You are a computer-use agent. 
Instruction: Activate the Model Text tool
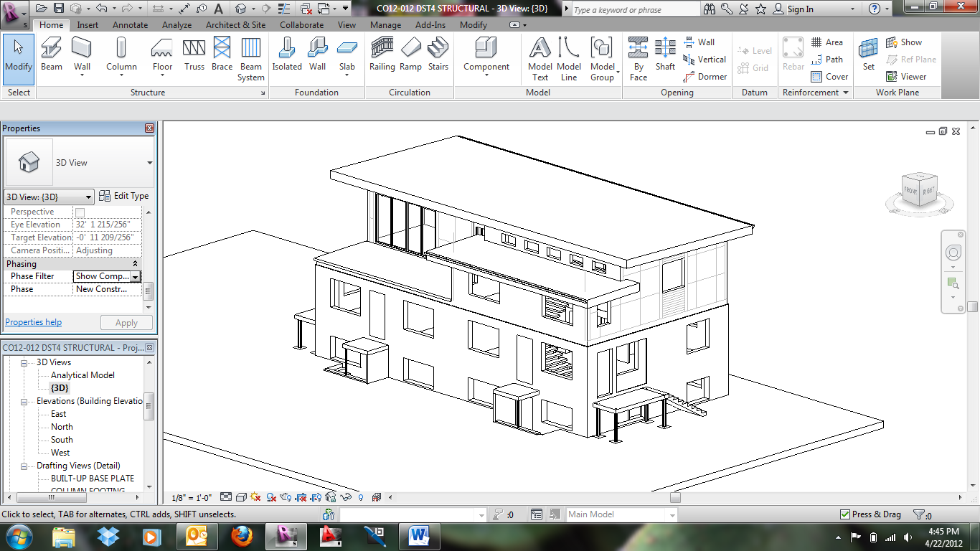coord(540,57)
